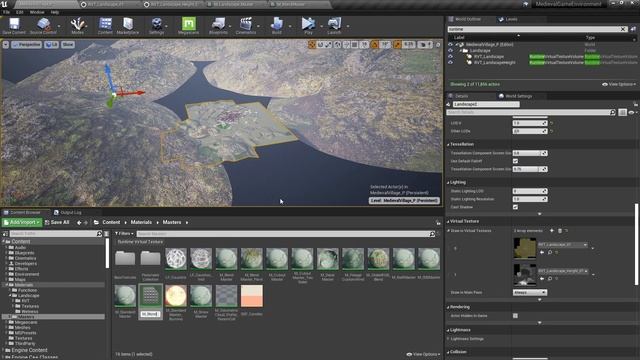This screenshot has height=360, width=640.
Task: Open the Settings toolbar icon
Action: pos(156,25)
